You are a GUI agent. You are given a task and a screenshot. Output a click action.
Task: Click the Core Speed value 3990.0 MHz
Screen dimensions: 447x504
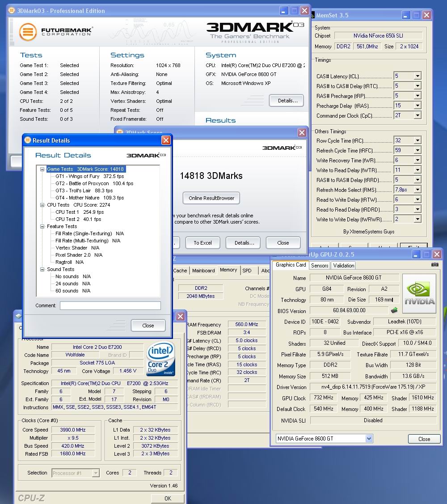coord(72,430)
